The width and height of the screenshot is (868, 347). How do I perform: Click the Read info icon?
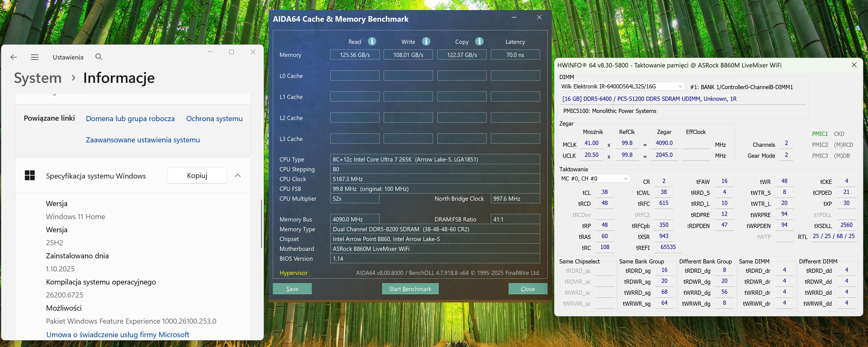pos(372,42)
